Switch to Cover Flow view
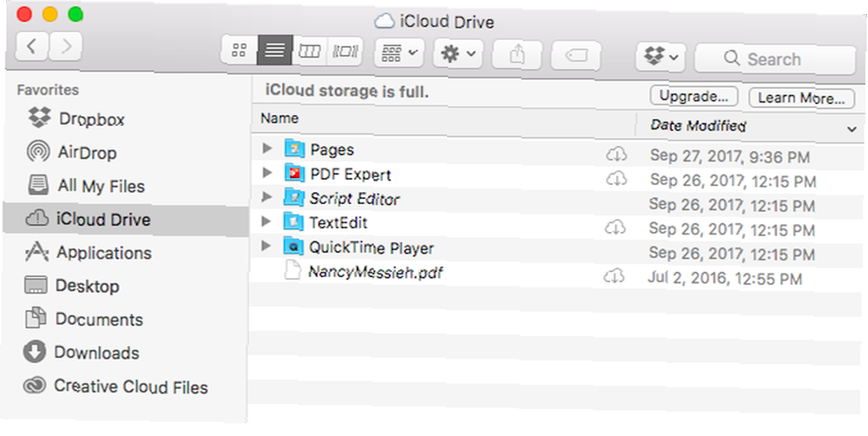This screenshot has height=436, width=868. click(345, 51)
